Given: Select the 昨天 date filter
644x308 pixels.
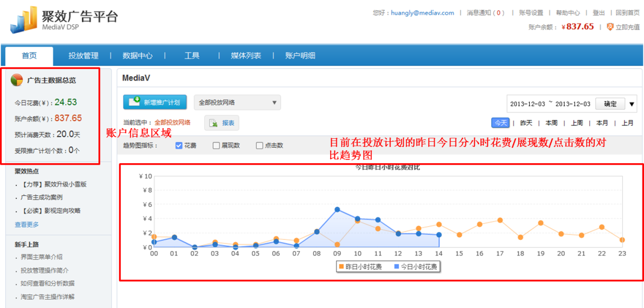Looking at the screenshot, I should click(x=526, y=122).
